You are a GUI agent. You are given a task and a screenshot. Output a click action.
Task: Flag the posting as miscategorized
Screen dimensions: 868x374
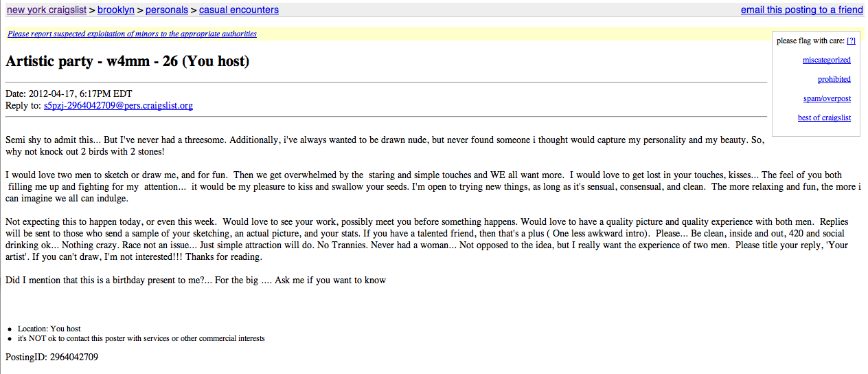[827, 60]
